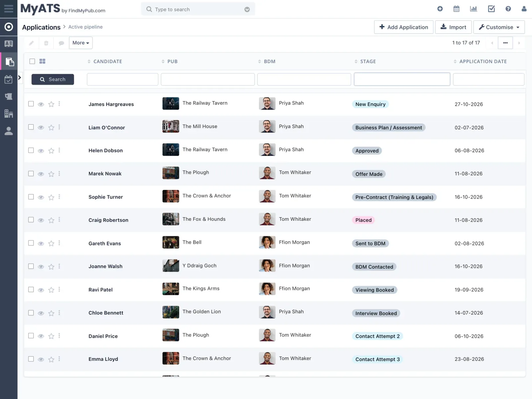Switch to grid view icon in table header
This screenshot has width=532, height=399.
tap(42, 61)
